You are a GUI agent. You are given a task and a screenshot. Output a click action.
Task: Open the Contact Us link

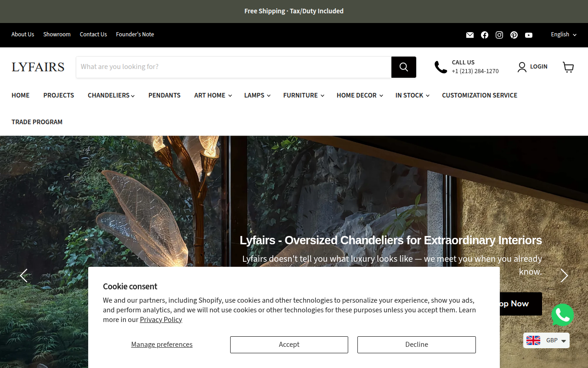93,34
